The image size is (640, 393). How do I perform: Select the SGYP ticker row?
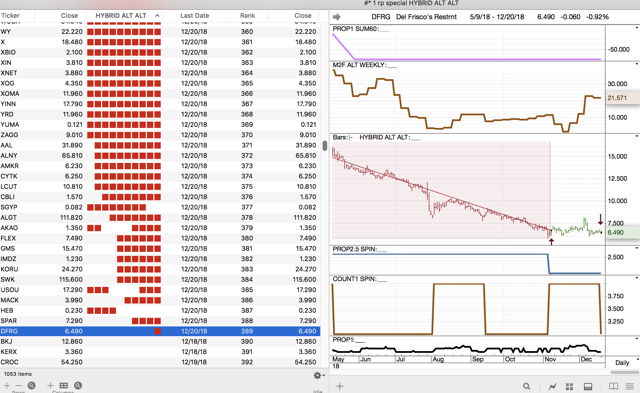click(x=160, y=207)
